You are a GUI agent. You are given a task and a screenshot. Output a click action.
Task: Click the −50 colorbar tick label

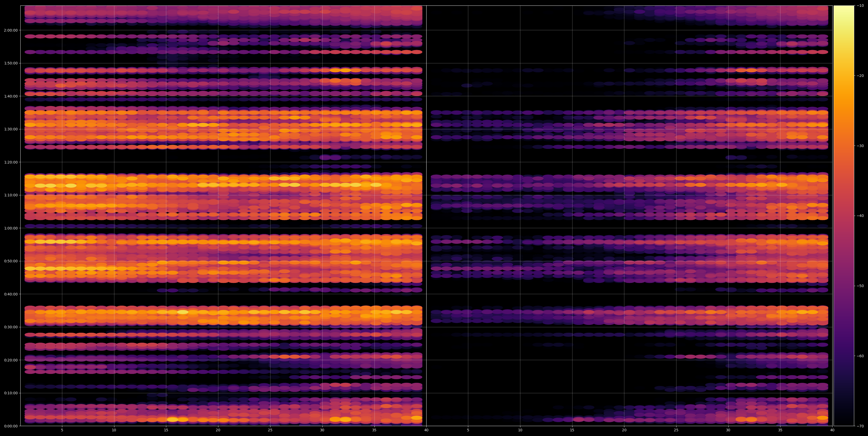point(860,286)
